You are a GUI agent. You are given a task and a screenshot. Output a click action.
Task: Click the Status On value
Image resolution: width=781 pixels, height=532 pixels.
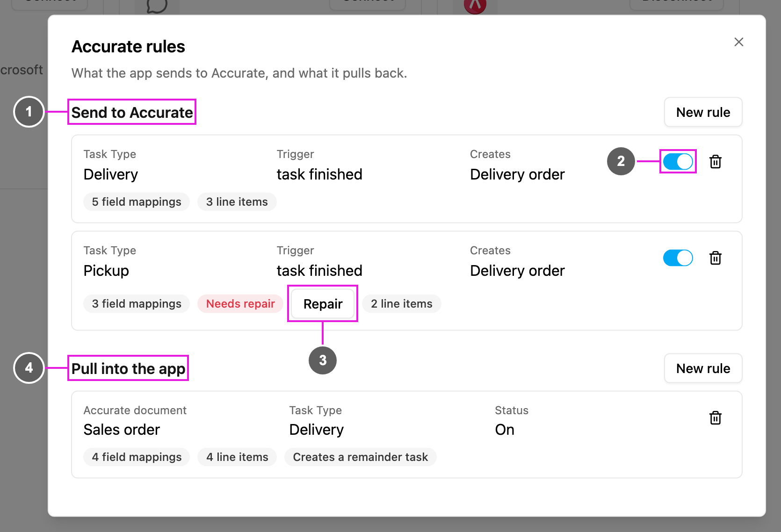click(x=505, y=430)
